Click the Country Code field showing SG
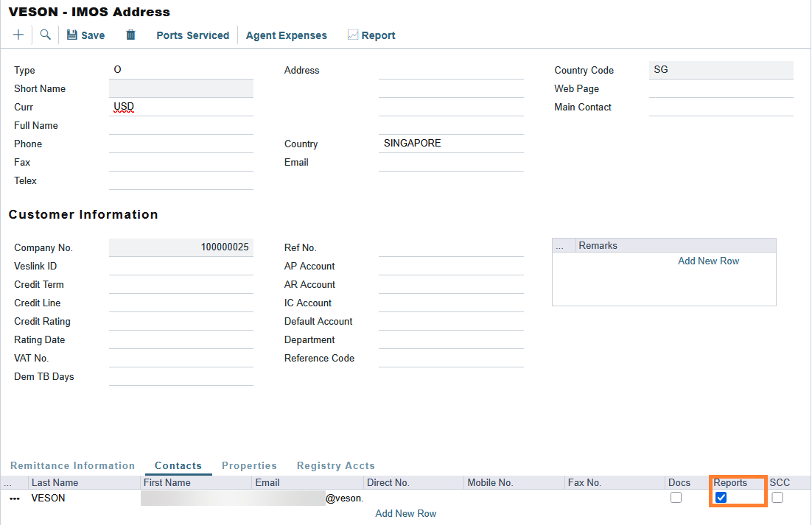The image size is (812, 525). tap(721, 70)
